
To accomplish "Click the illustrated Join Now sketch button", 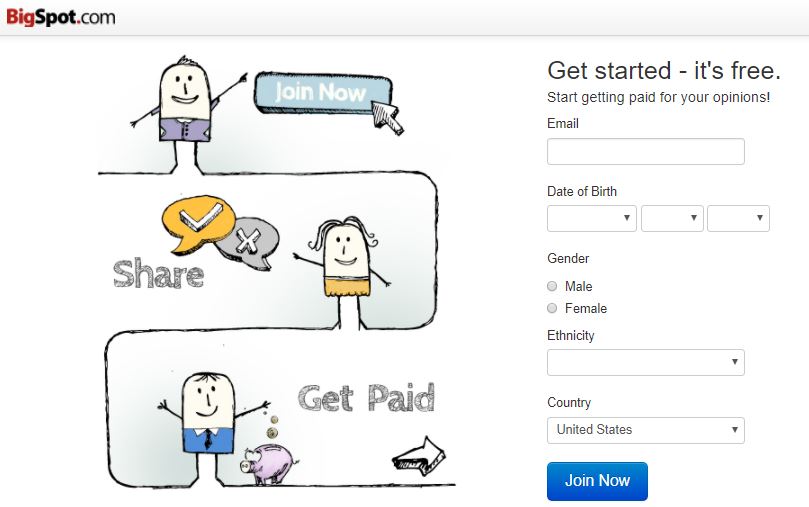I will coord(323,93).
